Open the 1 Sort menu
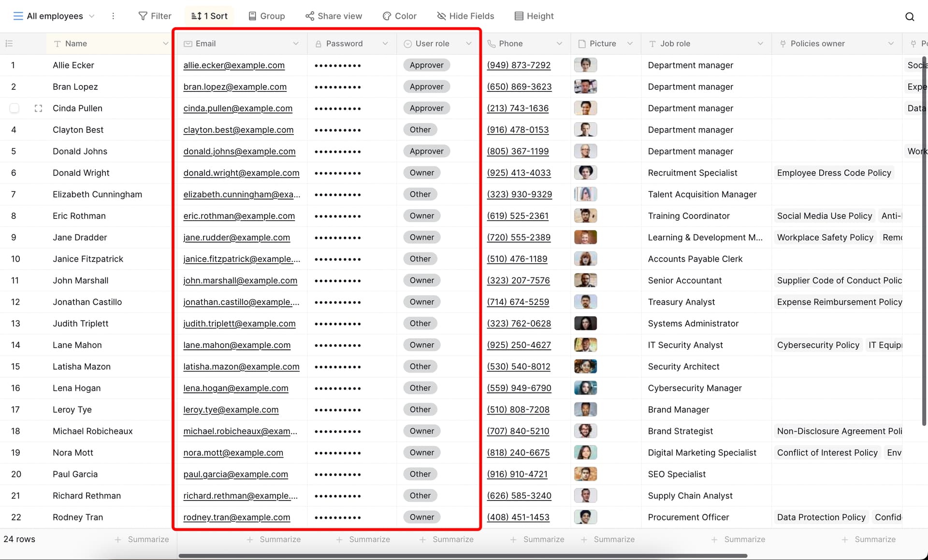Screen dimensions: 928x560 click(x=209, y=16)
